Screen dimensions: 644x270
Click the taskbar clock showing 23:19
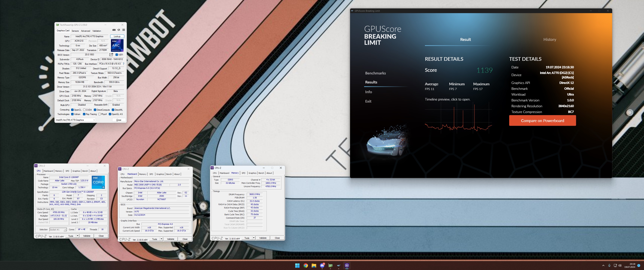coord(630,265)
